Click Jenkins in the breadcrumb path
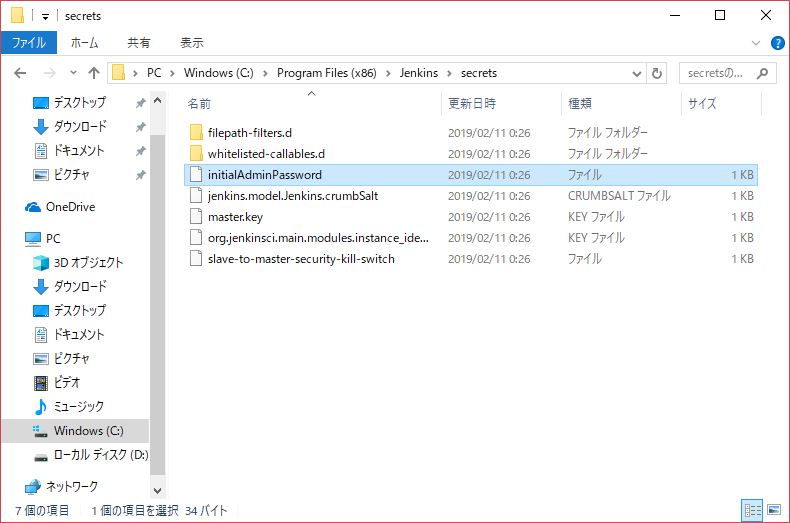 [419, 73]
